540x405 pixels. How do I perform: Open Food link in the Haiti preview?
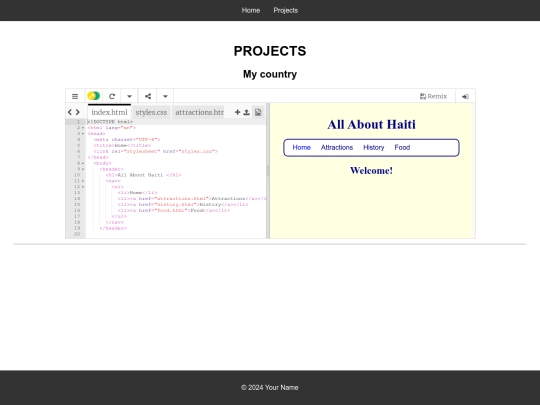tap(402, 147)
